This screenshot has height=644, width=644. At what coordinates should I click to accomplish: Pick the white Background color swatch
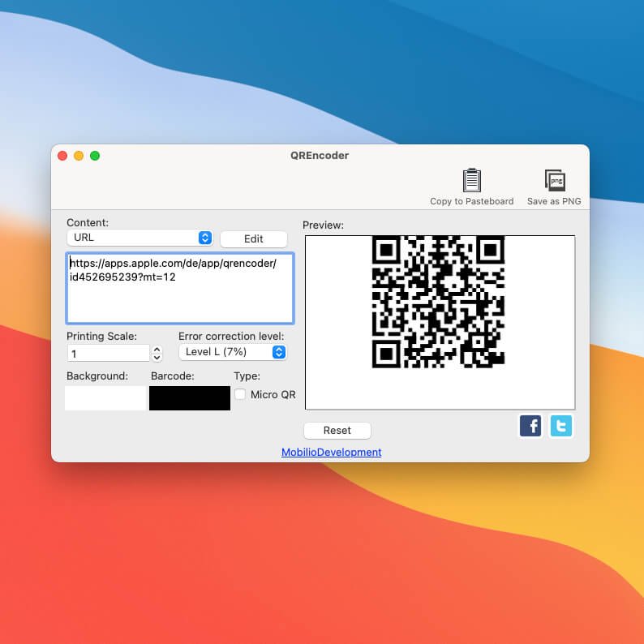[105, 398]
